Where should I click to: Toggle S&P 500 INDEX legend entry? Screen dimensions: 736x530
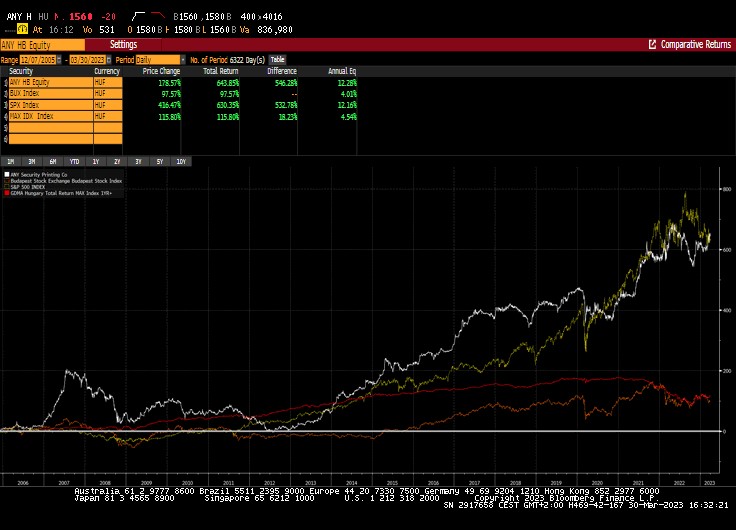pyautogui.click(x=28, y=187)
